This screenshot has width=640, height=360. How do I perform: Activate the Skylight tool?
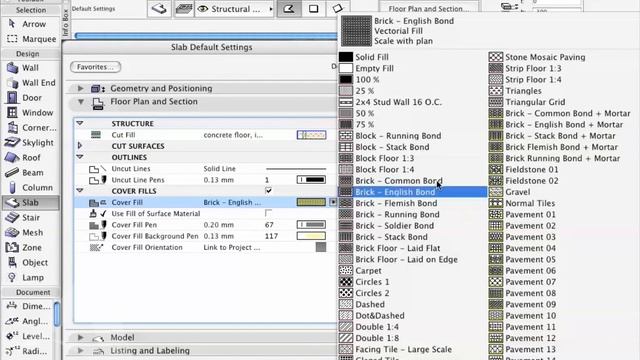coord(30,143)
